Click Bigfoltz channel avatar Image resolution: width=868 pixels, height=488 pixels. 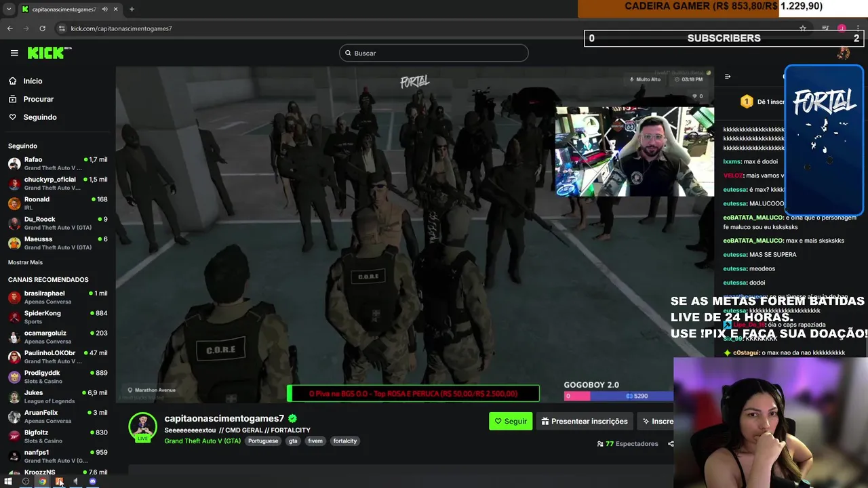[x=14, y=436]
